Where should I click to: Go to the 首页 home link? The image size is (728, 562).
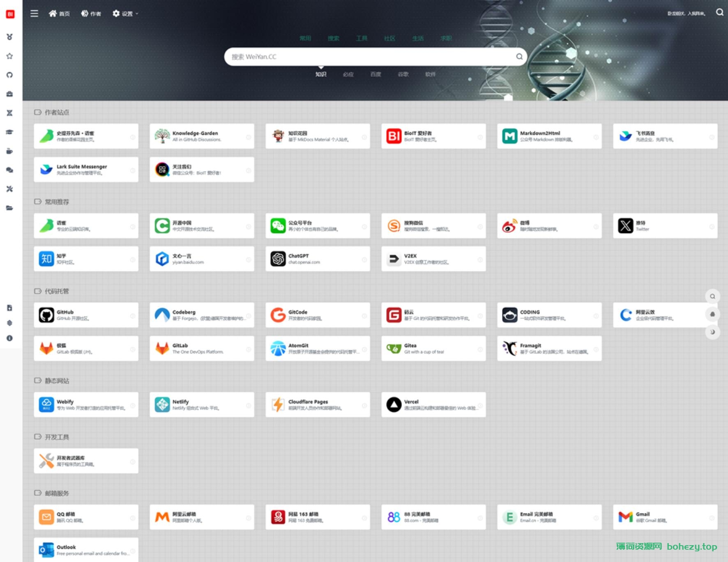[59, 14]
